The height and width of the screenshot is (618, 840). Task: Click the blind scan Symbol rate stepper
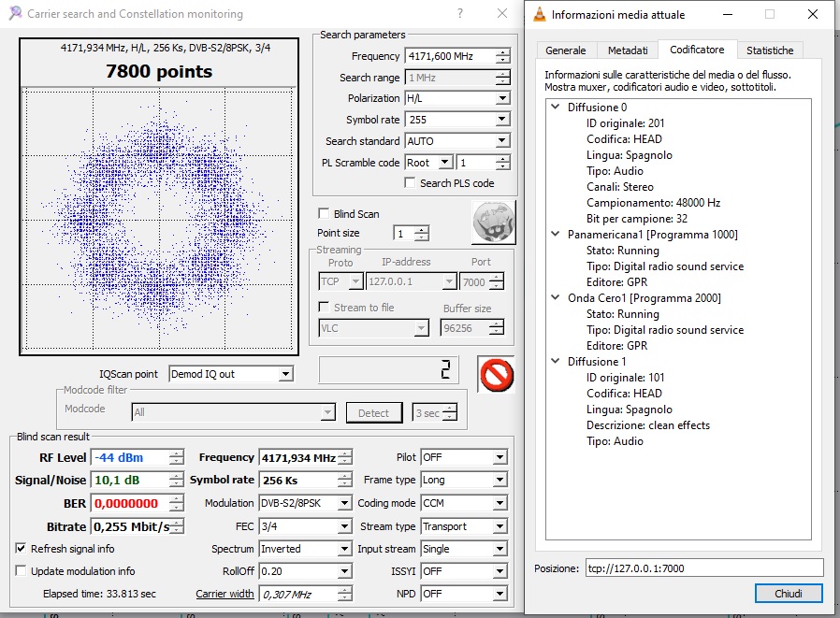(x=345, y=480)
